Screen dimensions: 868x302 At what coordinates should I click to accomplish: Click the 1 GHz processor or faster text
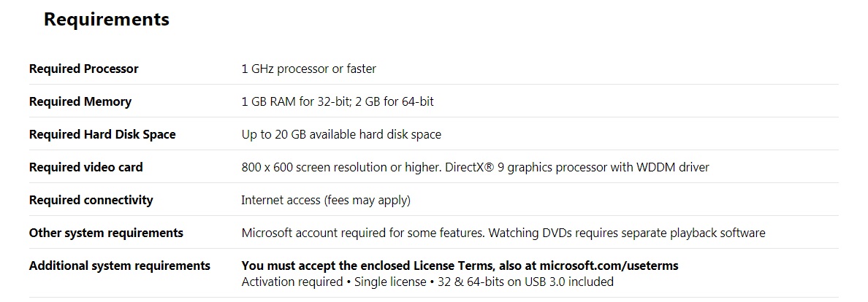tap(309, 69)
